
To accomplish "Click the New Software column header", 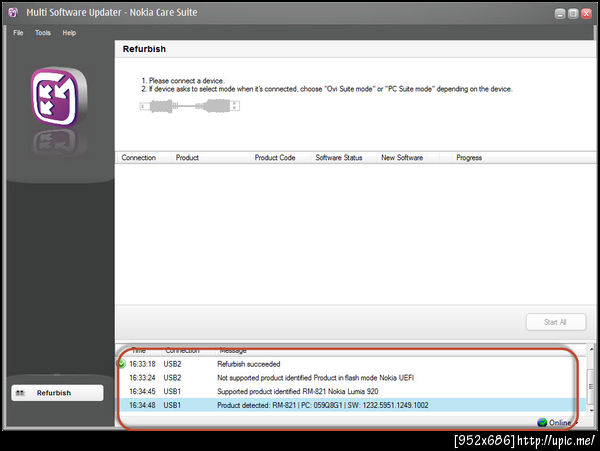I will [x=402, y=158].
